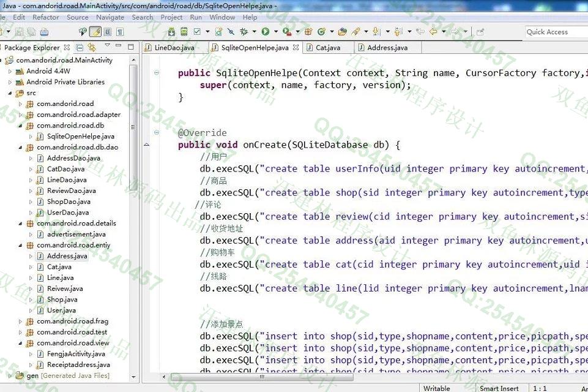Toggle Mark Occurrences highlighter
Viewport: 588px width, 392px height.
point(95,32)
